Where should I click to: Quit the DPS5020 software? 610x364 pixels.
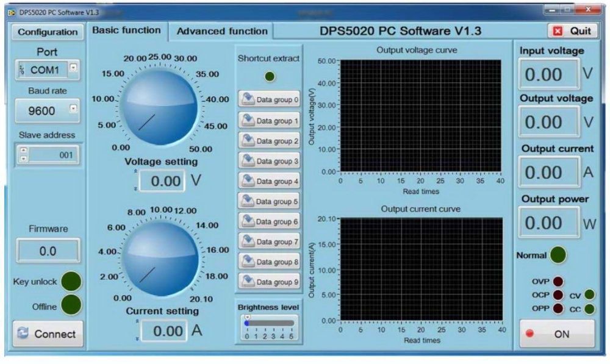(x=572, y=31)
